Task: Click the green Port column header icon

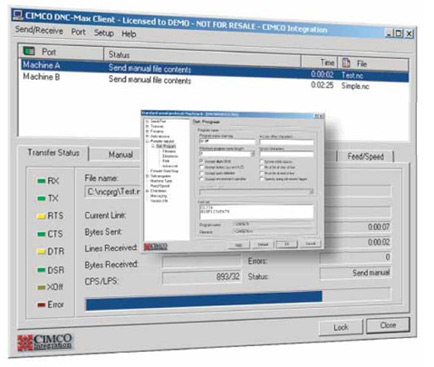Action: (x=29, y=51)
